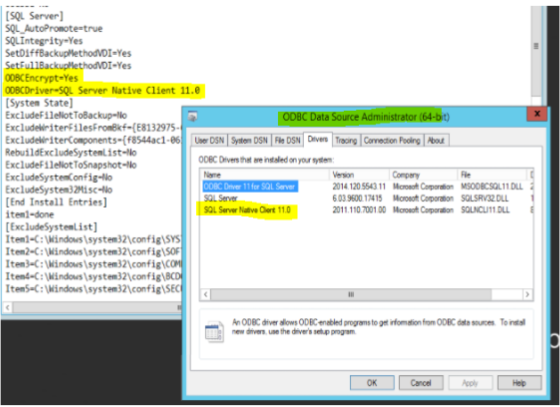
Task: Click the Help button
Action: (519, 383)
